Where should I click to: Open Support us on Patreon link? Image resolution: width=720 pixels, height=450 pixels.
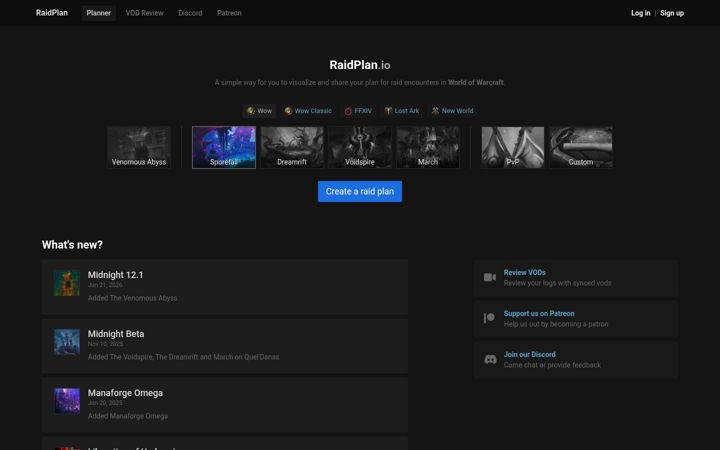coord(539,313)
